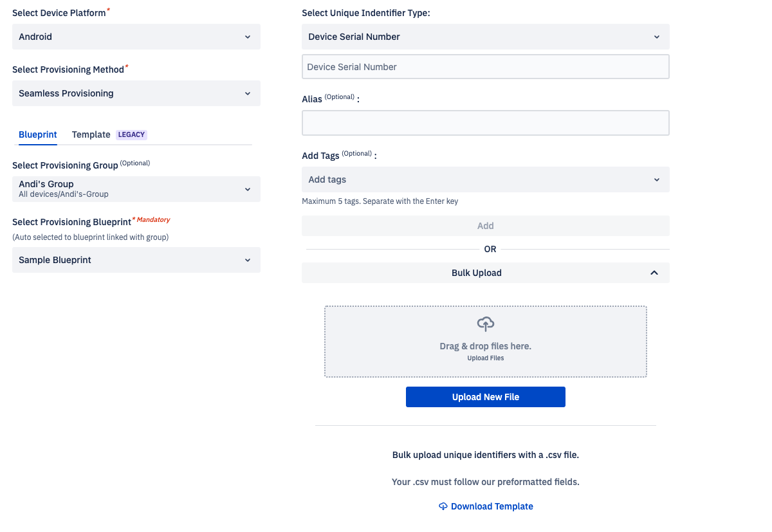Click the 'Select Provisioning Method' label
The width and height of the screenshot is (772, 532).
[x=68, y=69]
